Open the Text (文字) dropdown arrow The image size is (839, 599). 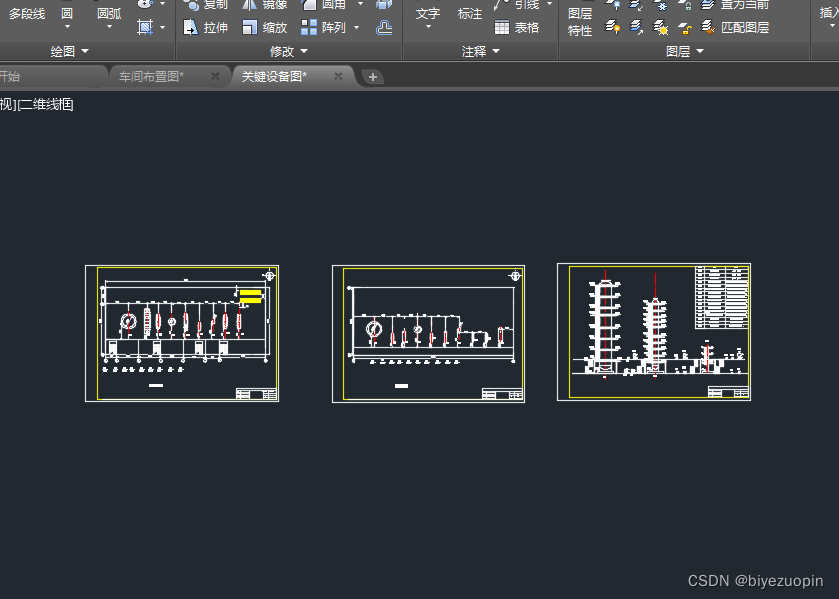coord(428,27)
